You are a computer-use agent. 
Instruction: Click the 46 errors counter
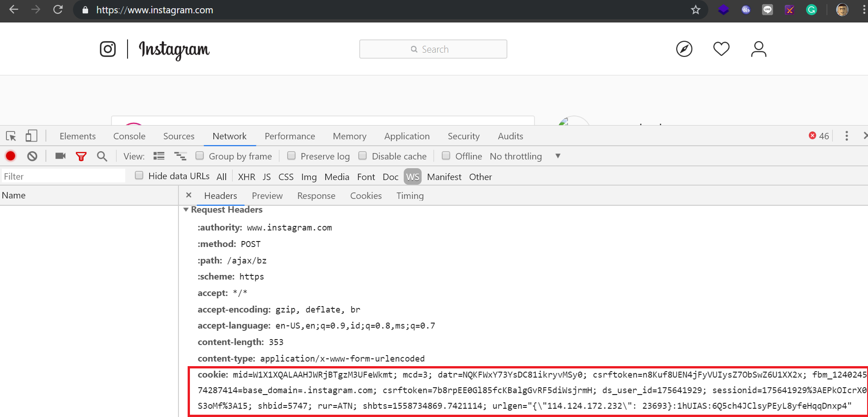pos(819,136)
